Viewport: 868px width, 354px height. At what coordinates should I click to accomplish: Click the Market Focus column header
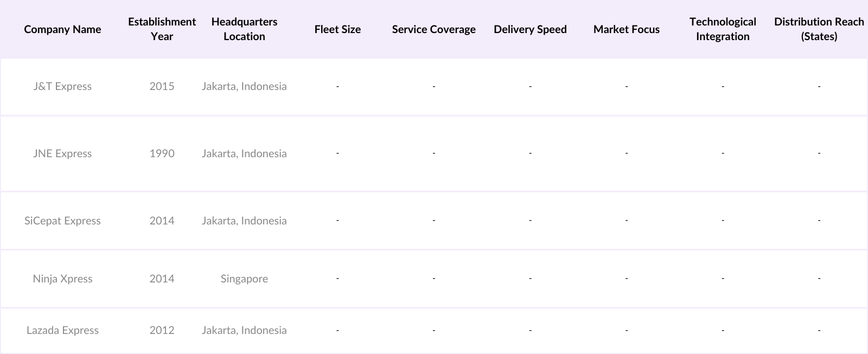click(626, 29)
